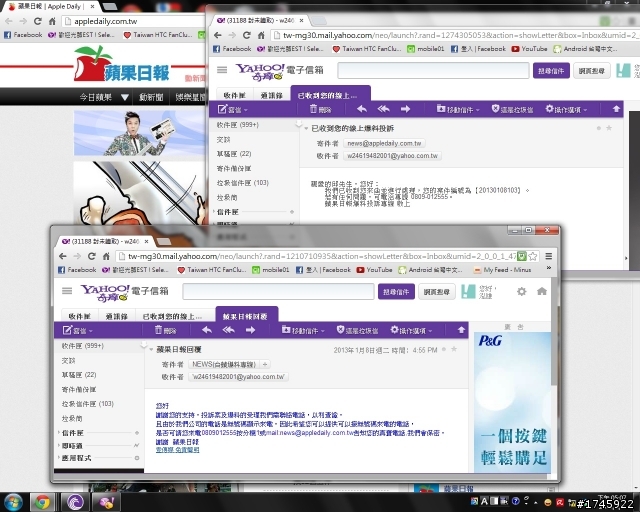640x512 pixels.
Task: Click back arrow in back Yahoo mail window
Action: (218, 35)
